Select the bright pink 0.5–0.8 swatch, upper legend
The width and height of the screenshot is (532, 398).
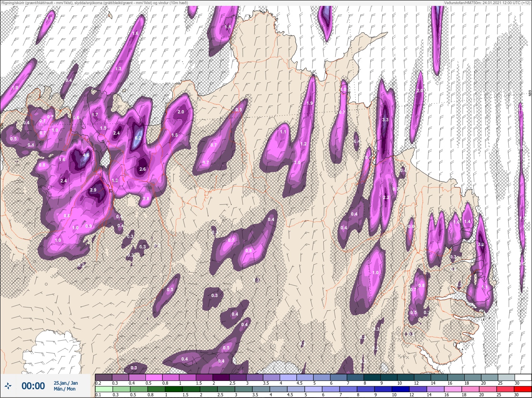click(x=154, y=378)
